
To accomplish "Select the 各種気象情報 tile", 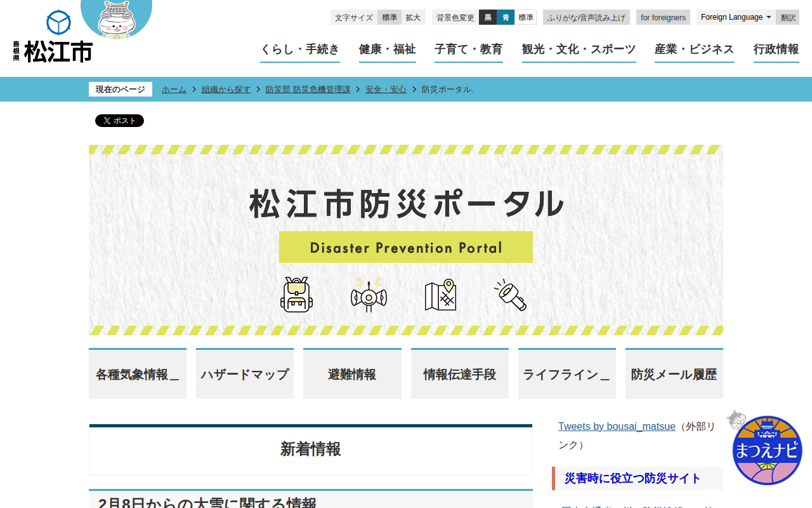I will coord(138,373).
